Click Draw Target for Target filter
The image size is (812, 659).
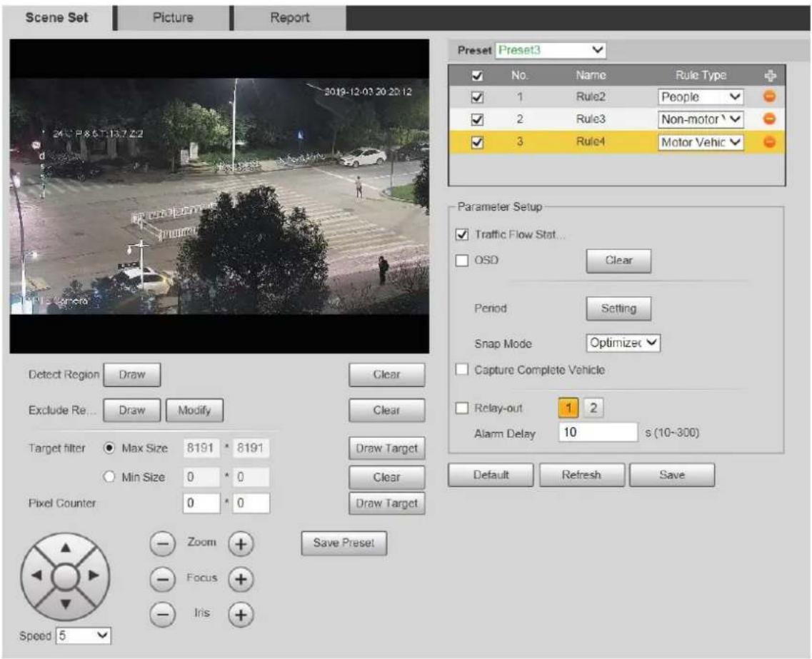387,448
